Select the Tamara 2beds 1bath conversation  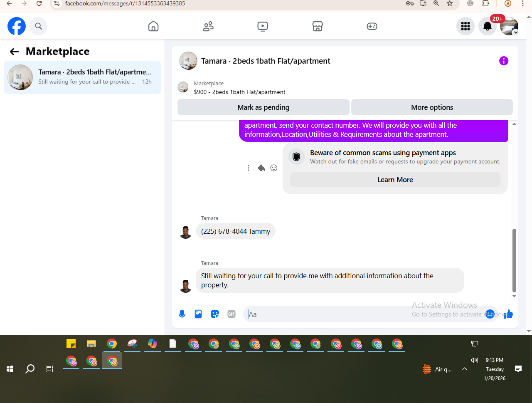pos(82,77)
